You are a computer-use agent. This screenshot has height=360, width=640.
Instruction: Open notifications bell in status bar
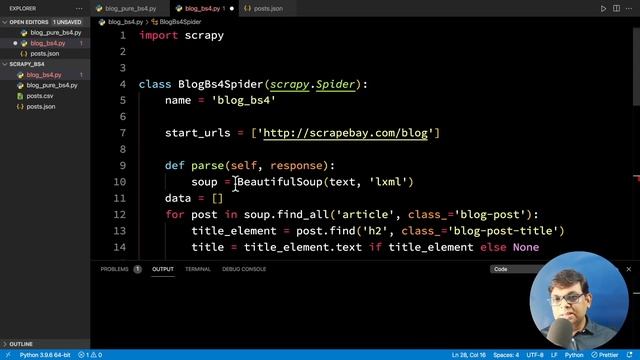[630, 355]
